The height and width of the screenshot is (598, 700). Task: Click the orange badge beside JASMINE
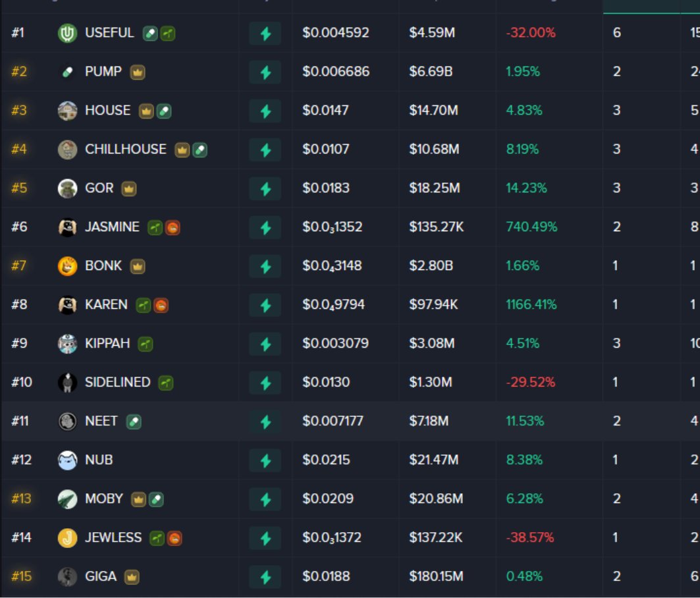173,228
